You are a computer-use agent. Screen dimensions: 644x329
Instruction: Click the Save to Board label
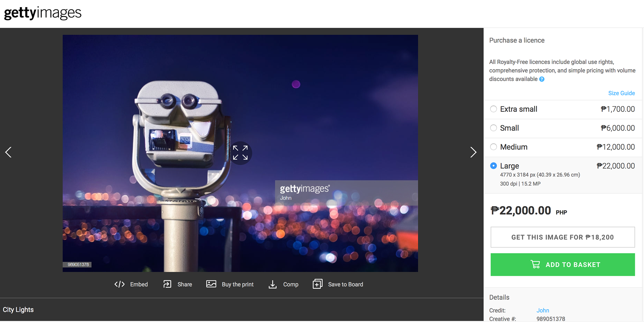point(345,284)
